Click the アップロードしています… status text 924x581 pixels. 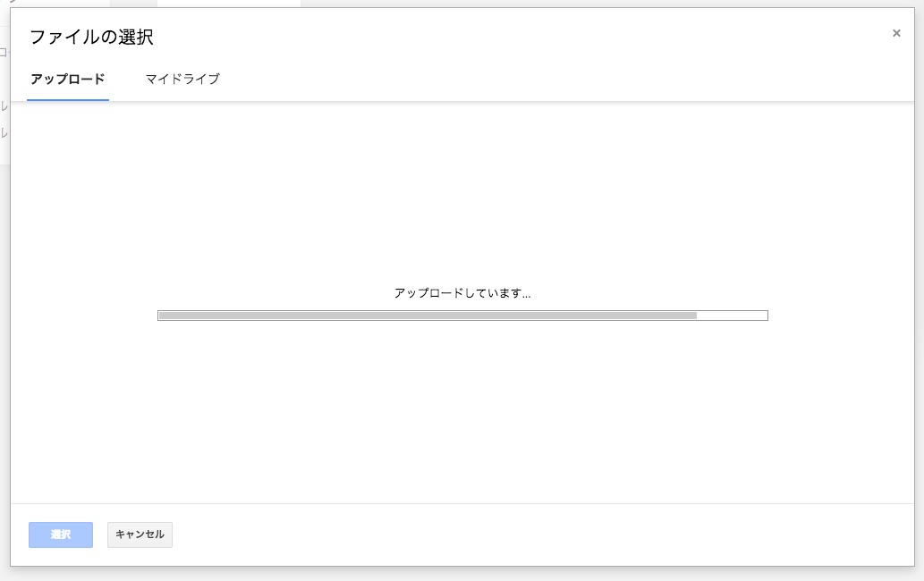[x=462, y=292]
